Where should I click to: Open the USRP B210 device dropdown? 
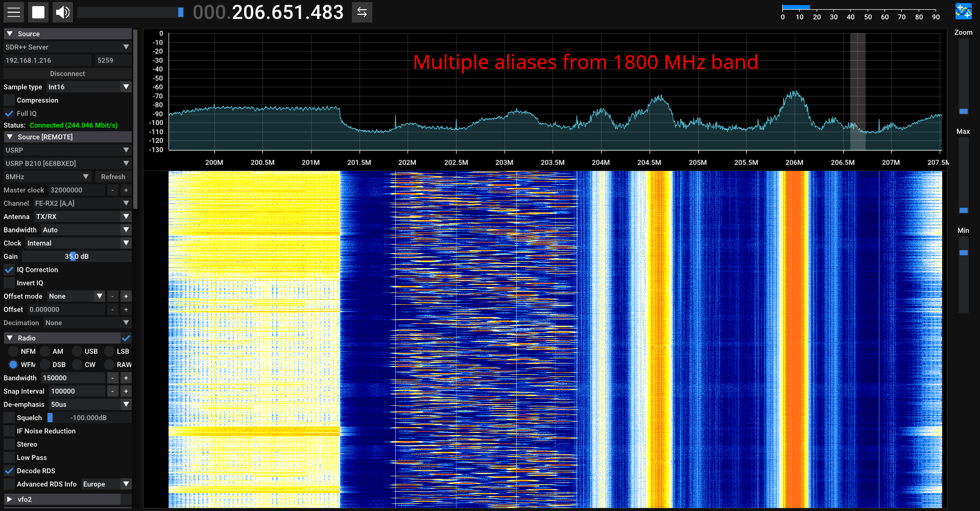[67, 163]
